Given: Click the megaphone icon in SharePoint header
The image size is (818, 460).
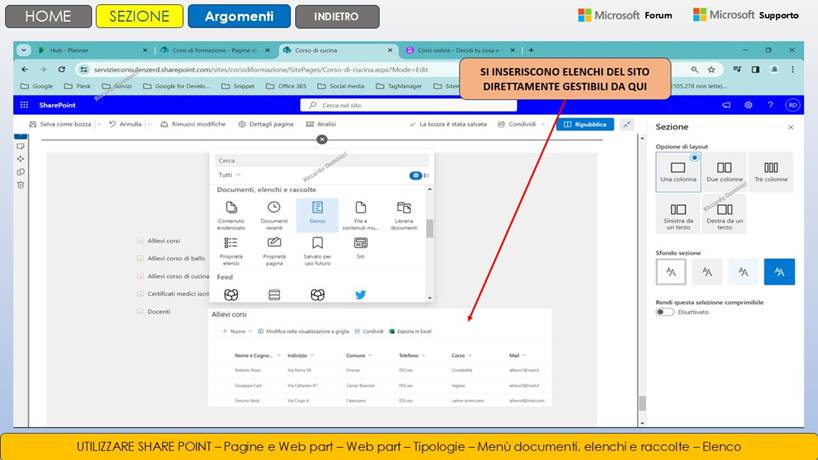Looking at the screenshot, I should click(726, 105).
